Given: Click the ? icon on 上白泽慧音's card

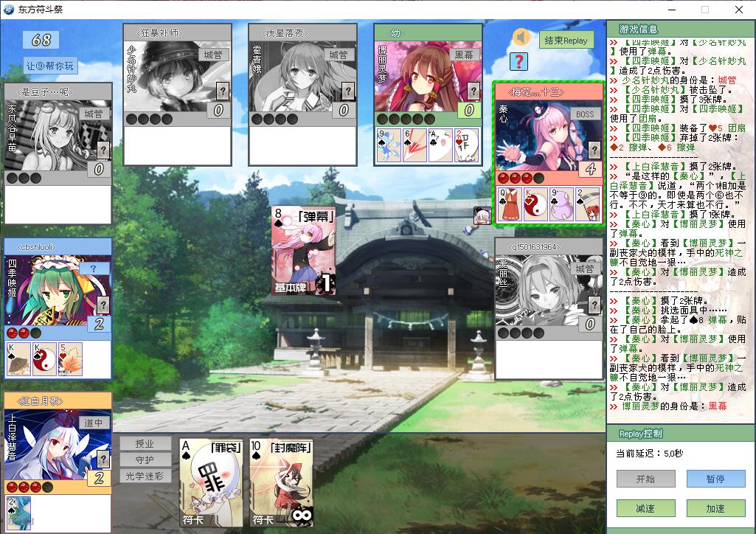Looking at the screenshot, I should 103,460.
